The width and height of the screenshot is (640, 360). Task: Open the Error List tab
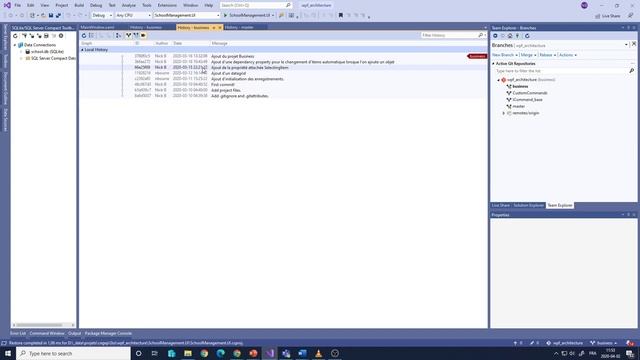[18, 333]
